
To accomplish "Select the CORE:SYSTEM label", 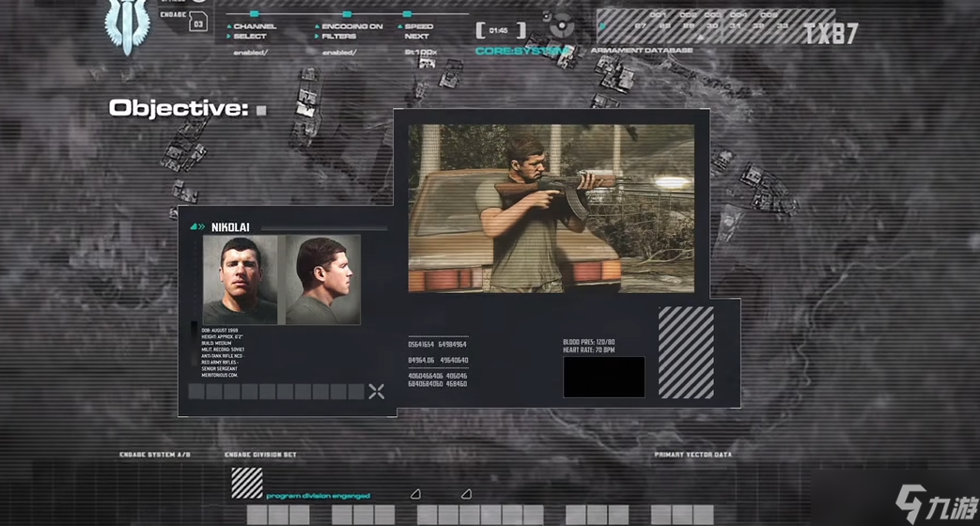I will [522, 51].
